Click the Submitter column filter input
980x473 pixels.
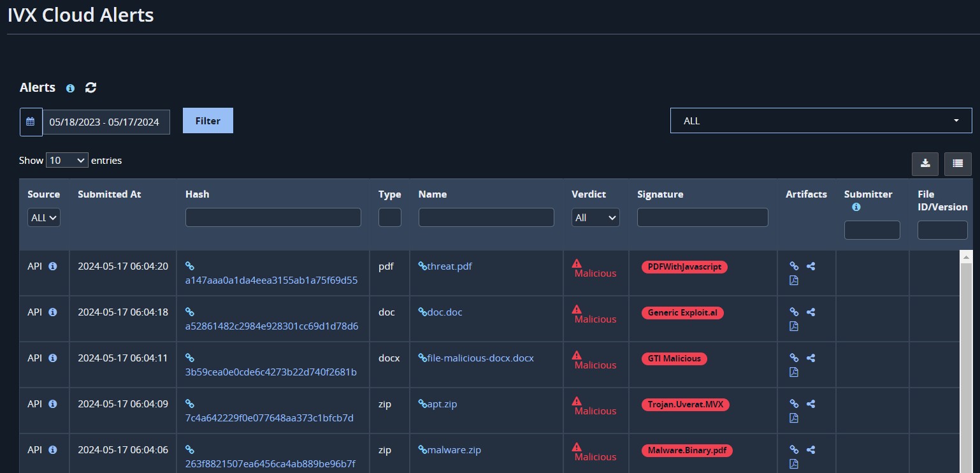pyautogui.click(x=872, y=230)
